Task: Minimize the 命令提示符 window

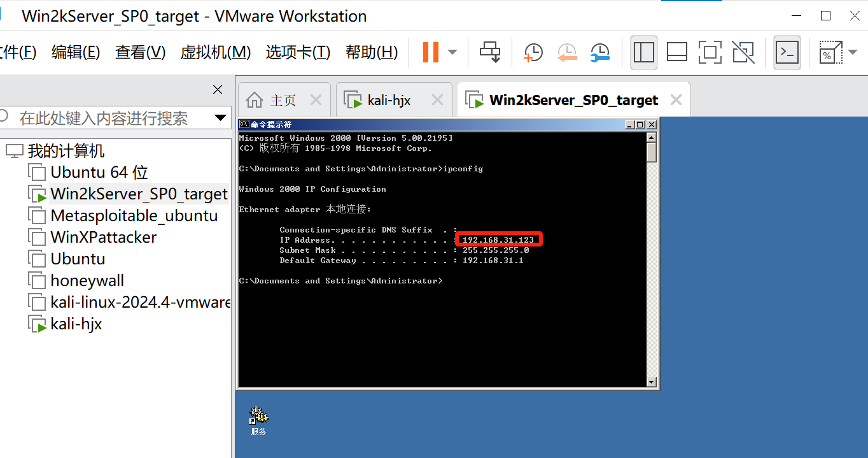Action: 630,125
